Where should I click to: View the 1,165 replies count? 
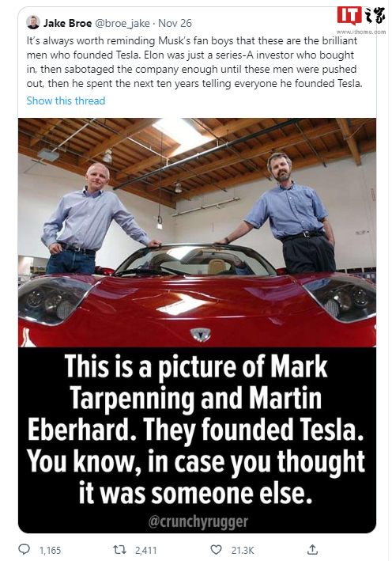(50, 550)
